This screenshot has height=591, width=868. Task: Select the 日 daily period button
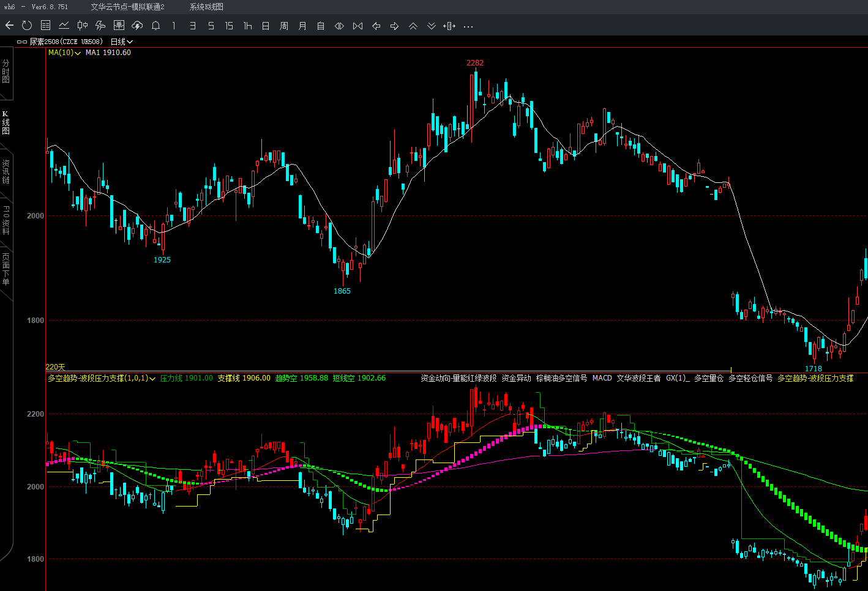tap(266, 26)
